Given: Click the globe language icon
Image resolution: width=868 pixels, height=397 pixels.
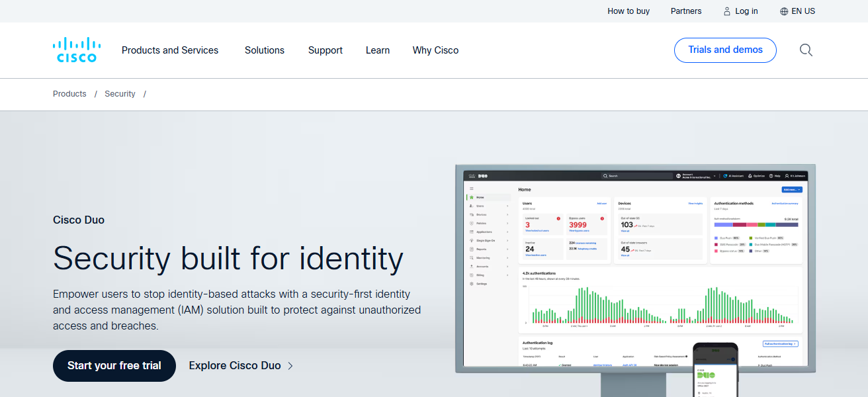Looking at the screenshot, I should point(784,11).
